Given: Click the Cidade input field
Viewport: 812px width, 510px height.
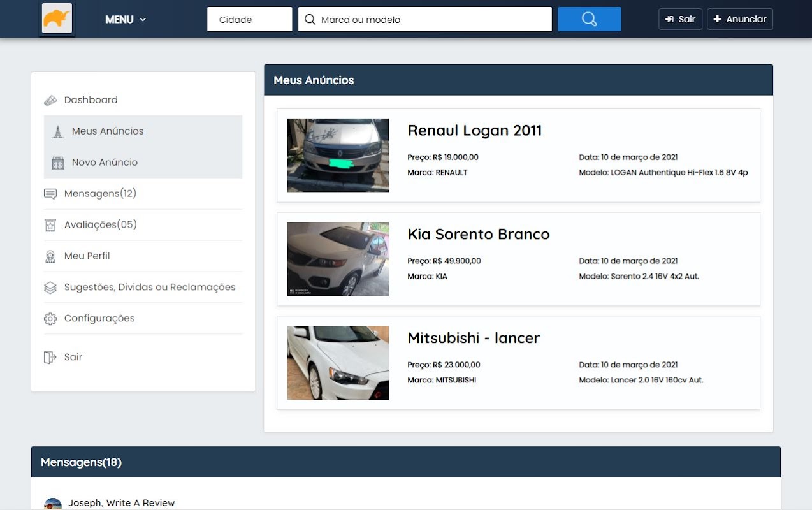Looking at the screenshot, I should click(x=249, y=19).
